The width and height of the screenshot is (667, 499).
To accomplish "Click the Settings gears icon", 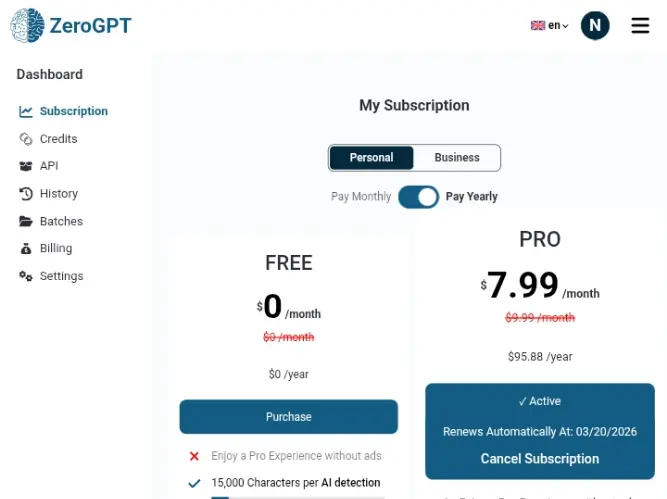I will [x=26, y=276].
